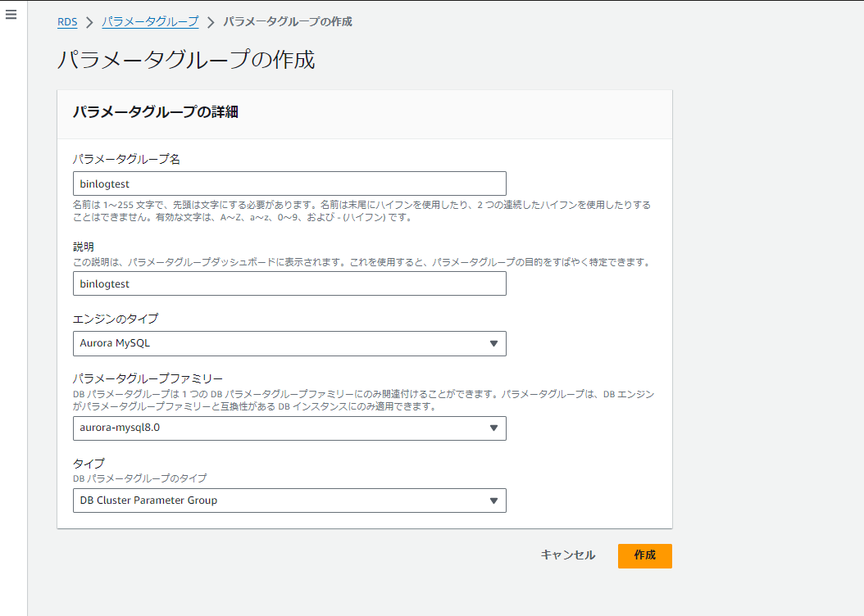Viewport: 864px width, 616px height.
Task: Open the タイプ dropdown
Action: point(289,500)
